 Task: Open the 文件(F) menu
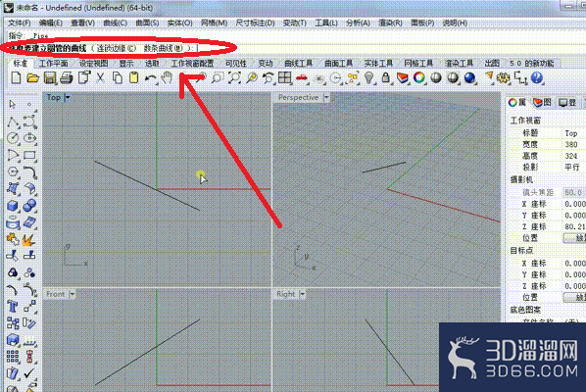(20, 24)
